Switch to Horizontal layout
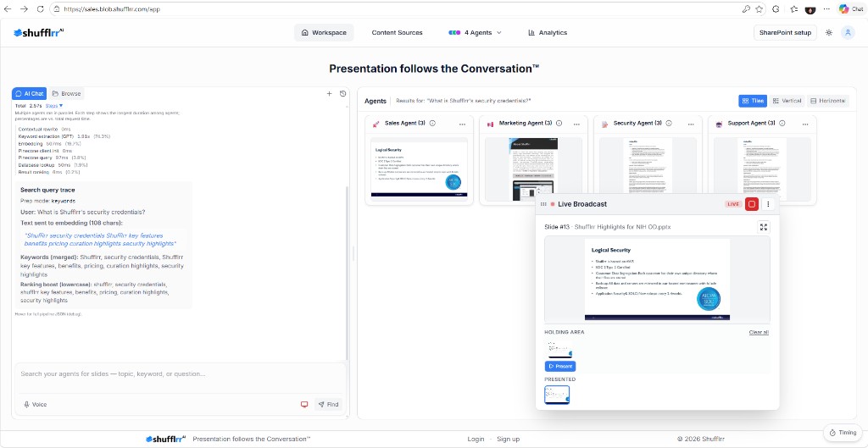Image resolution: width=868 pixels, height=448 pixels. [827, 101]
